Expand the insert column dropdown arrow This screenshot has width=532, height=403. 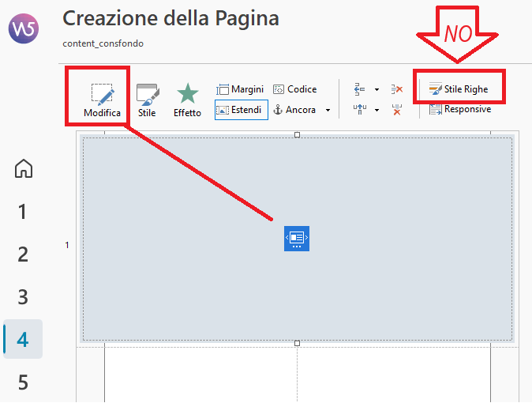point(377,110)
